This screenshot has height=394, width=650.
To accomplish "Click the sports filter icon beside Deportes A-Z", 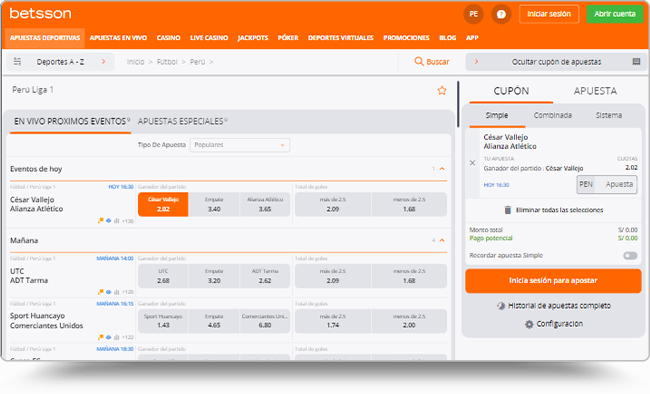I will pyautogui.click(x=17, y=61).
